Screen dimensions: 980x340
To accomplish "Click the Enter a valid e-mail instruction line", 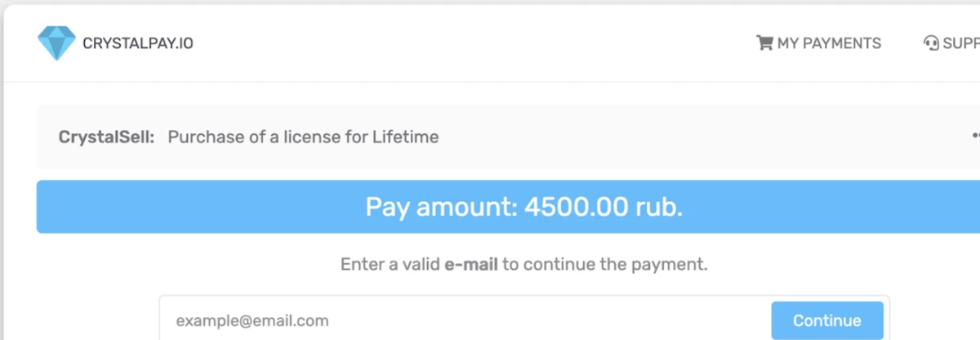I will (x=523, y=265).
